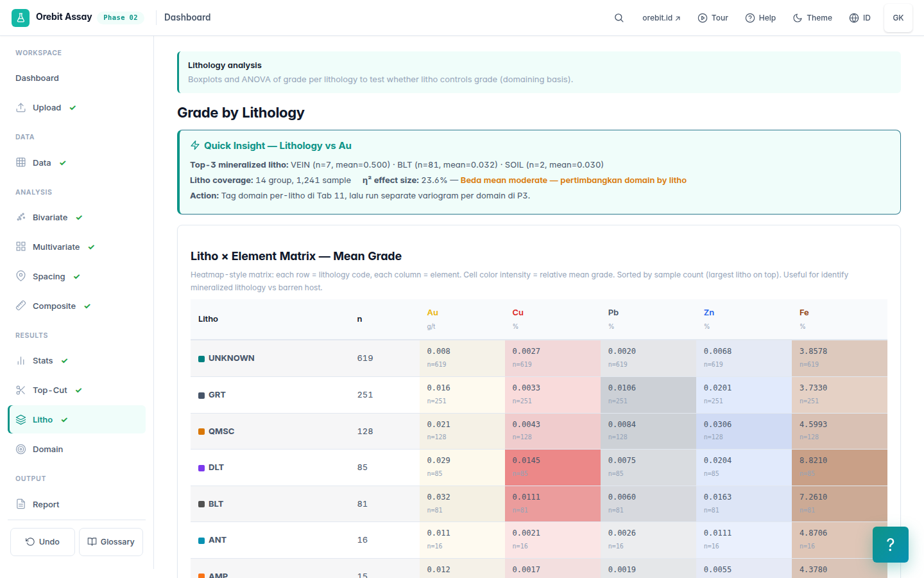Screen dimensions: 924x578
Task: Click the globe language icon
Action: tap(854, 18)
